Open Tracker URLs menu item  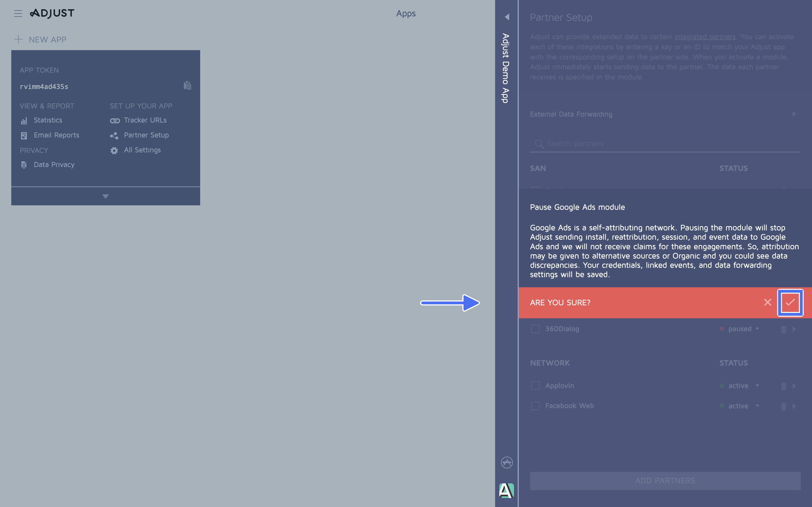(145, 120)
